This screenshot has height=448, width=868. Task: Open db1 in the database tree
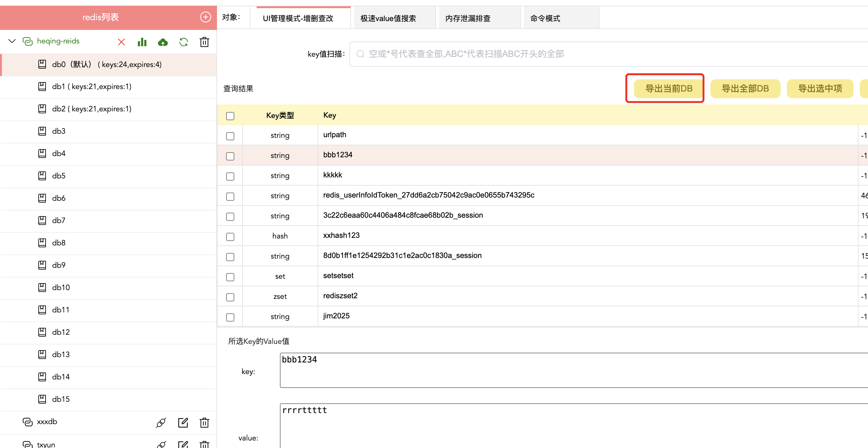(x=91, y=87)
